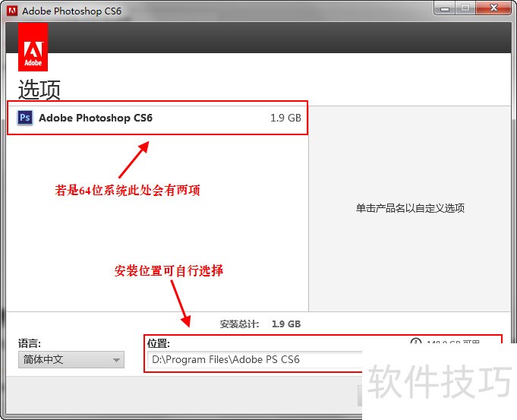Open the 简体中文 language dropdown

click(x=71, y=359)
